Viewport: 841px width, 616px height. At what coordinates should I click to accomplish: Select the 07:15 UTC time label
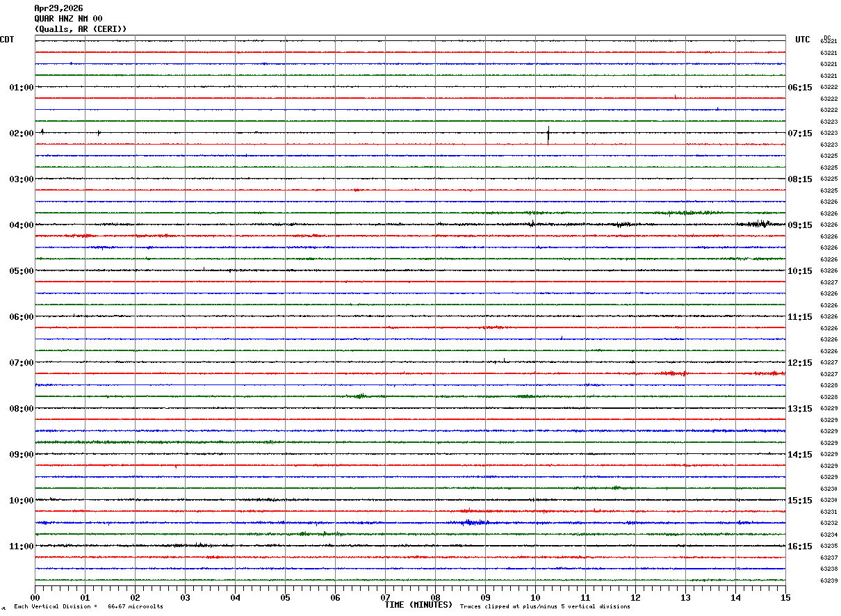799,133
